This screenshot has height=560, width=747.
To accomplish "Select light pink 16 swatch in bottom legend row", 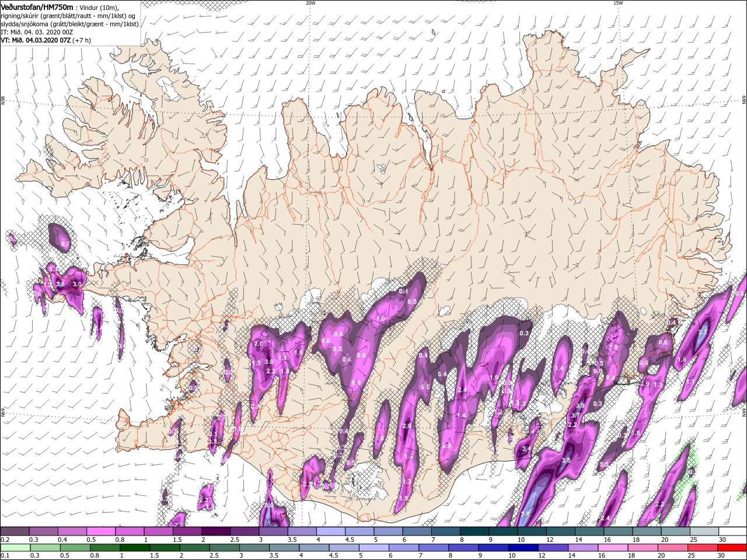I will pyautogui.click(x=613, y=548).
